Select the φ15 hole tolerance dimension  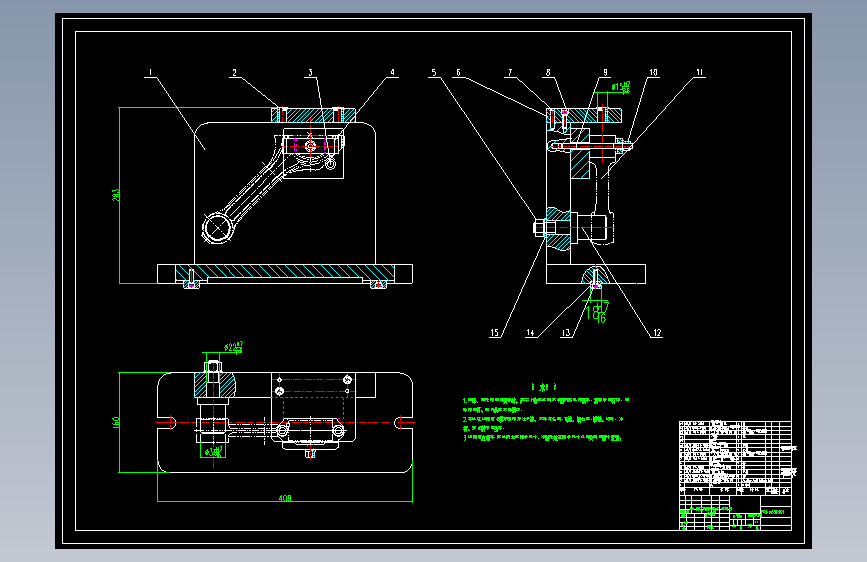click(620, 87)
